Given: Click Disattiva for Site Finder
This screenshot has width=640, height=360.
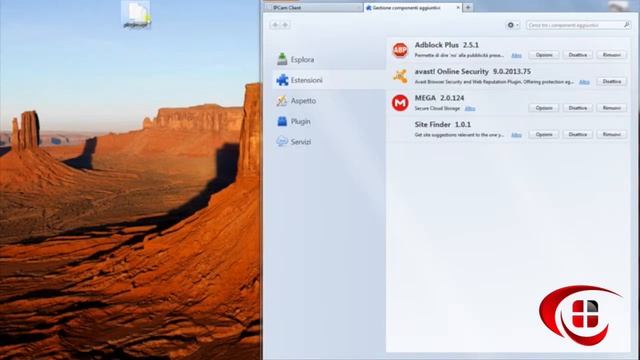Looking at the screenshot, I should [578, 134].
